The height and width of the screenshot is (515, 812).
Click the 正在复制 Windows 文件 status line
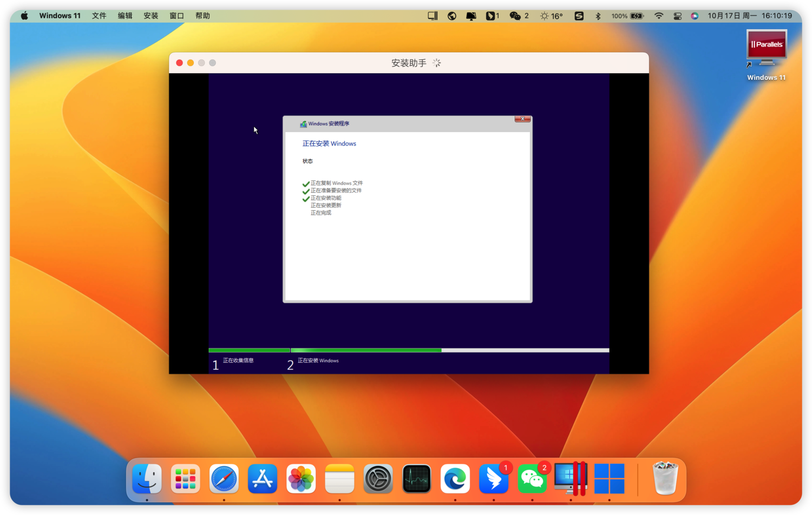(x=337, y=183)
